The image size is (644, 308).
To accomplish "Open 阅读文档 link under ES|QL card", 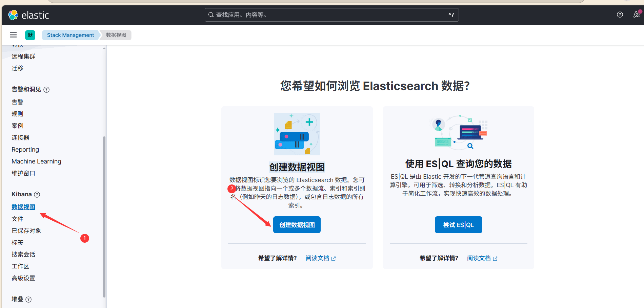I will tap(482, 258).
